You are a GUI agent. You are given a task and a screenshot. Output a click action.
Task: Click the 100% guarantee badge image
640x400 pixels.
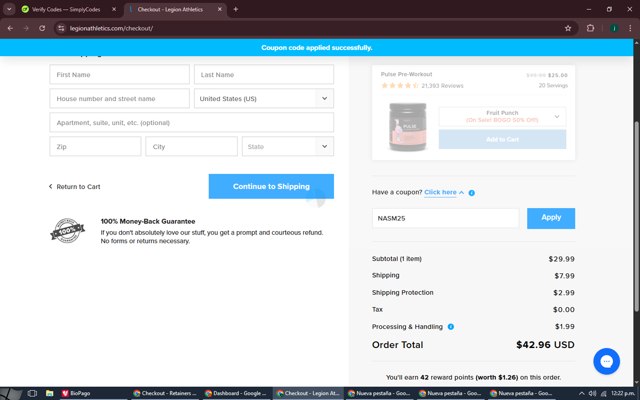pos(67,231)
